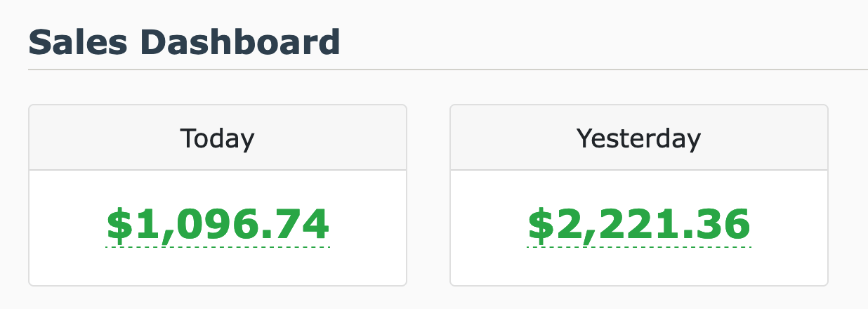Select the Yesterday card header label
This screenshot has width=868, height=309.
[x=638, y=138]
